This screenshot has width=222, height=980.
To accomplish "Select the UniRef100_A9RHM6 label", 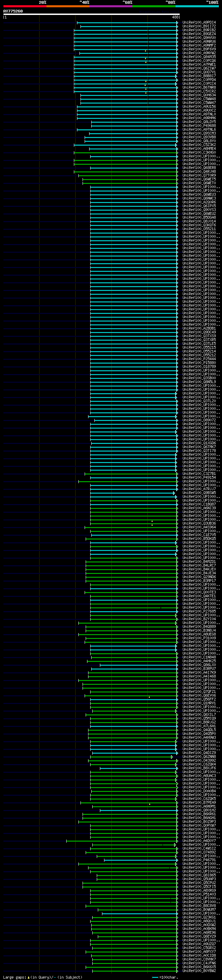I will [199, 118].
